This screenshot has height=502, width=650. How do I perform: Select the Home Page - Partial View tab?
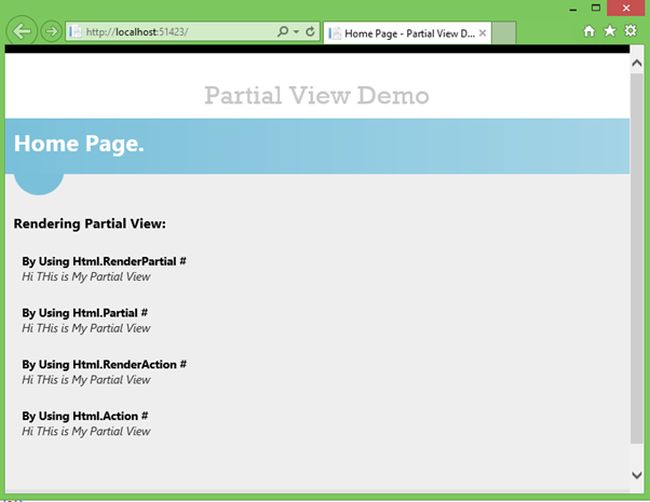point(407,33)
